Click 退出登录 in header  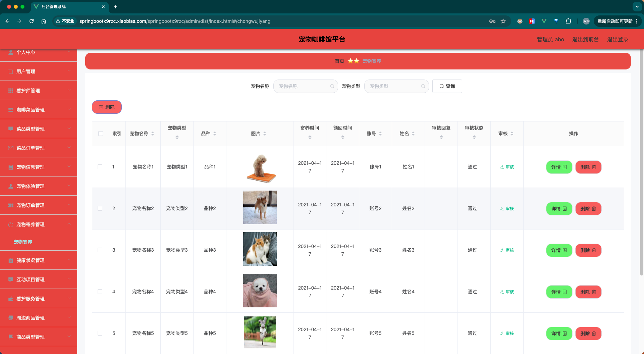tap(618, 39)
